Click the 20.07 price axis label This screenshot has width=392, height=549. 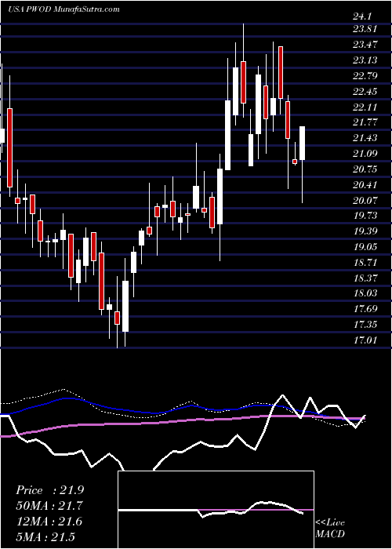365,200
